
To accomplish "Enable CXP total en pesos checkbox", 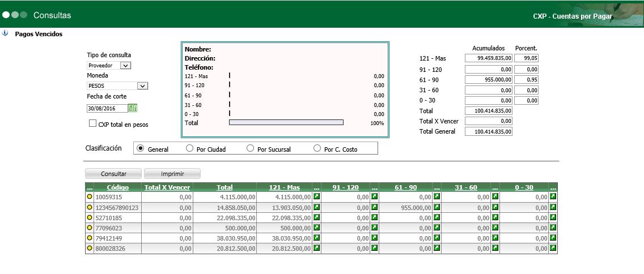I will [92, 123].
